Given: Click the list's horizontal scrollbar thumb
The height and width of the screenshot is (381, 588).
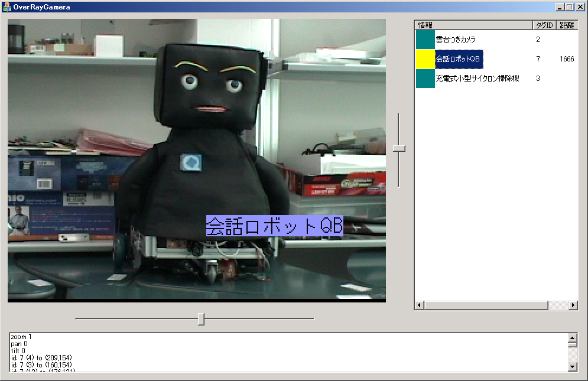Looking at the screenshot, I should tap(486, 305).
